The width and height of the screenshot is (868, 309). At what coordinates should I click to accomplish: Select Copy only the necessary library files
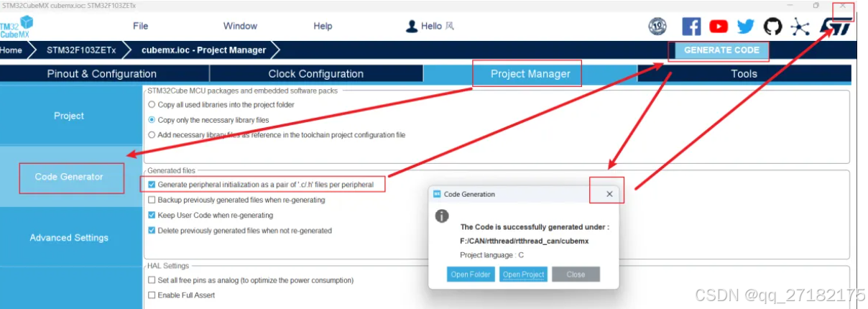152,120
